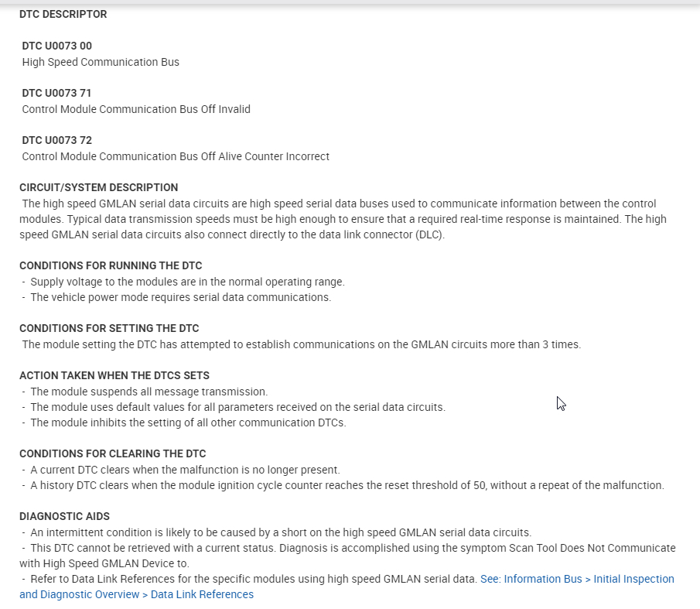The image size is (700, 609).
Task: Click the history DTC clears bullet point
Action: click(x=347, y=485)
